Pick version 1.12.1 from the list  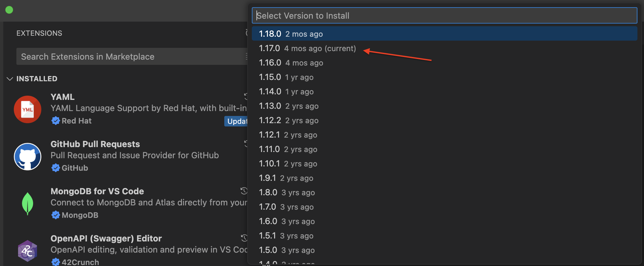(444, 135)
